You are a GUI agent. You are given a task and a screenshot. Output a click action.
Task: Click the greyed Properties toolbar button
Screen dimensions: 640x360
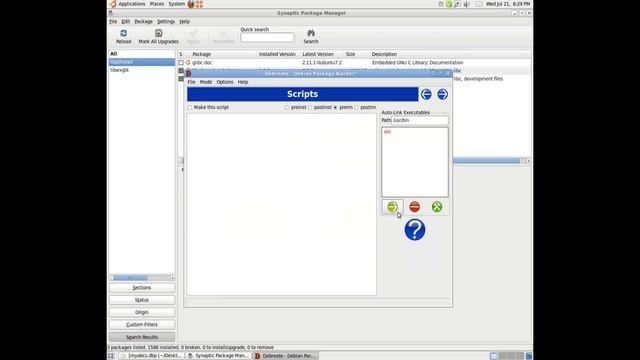click(223, 36)
